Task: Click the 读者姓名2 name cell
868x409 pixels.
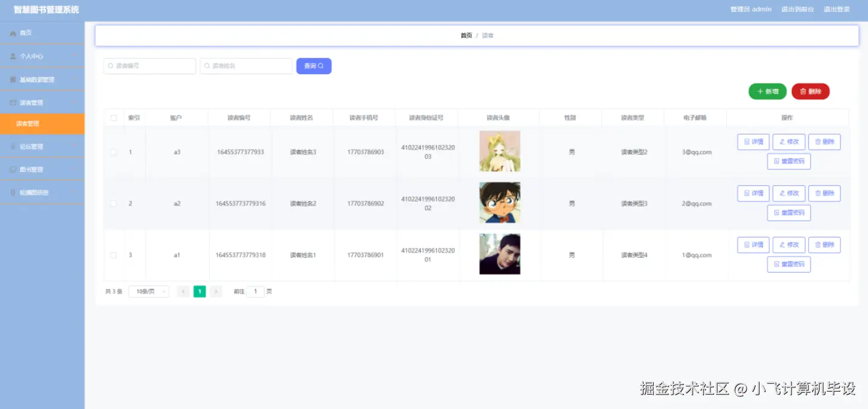Action: 303,203
